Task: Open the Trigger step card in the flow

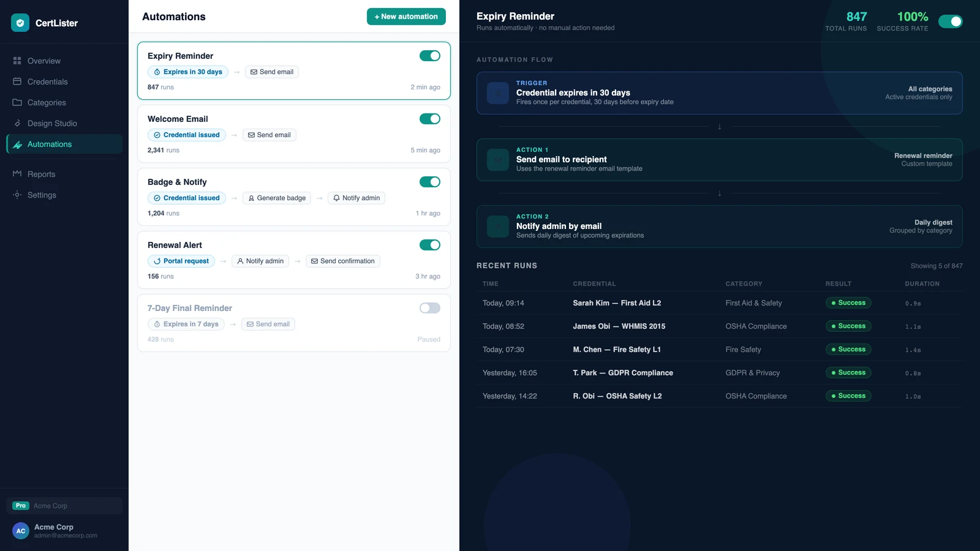Action: tap(720, 93)
